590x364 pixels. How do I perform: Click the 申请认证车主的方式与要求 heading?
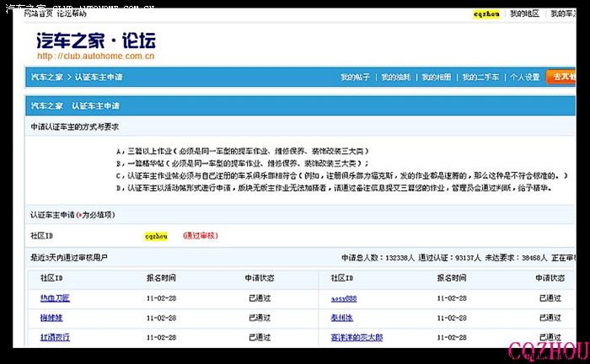click(74, 127)
